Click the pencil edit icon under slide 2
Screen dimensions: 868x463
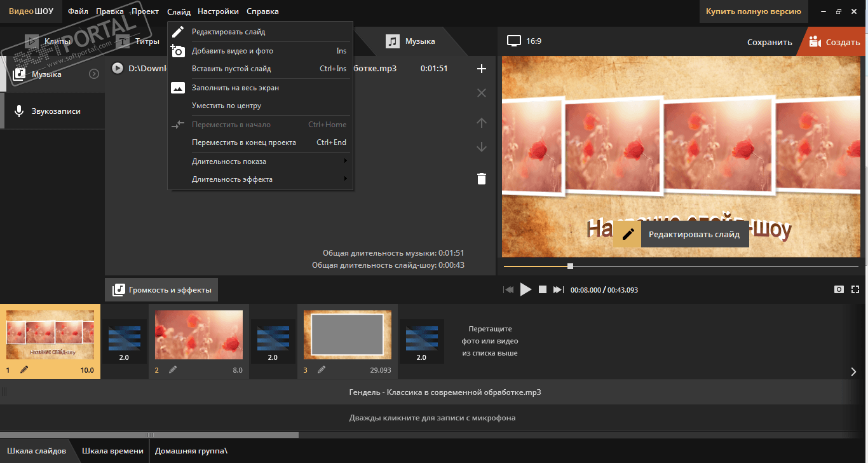(173, 370)
